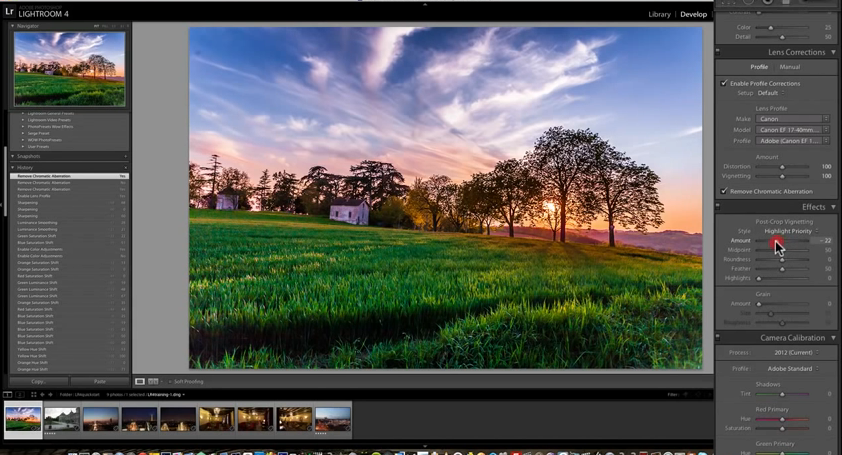The width and height of the screenshot is (842, 455).
Task: Open the Process 2012 (Current) dropdown
Action: [796, 352]
